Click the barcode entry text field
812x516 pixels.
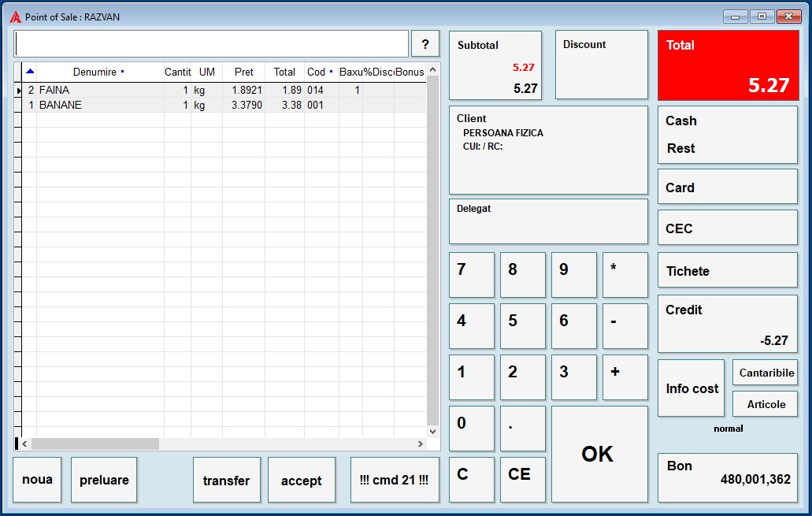click(x=211, y=44)
